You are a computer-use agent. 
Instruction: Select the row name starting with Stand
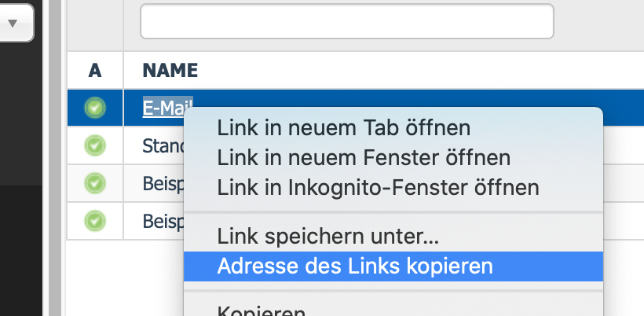[x=162, y=145]
